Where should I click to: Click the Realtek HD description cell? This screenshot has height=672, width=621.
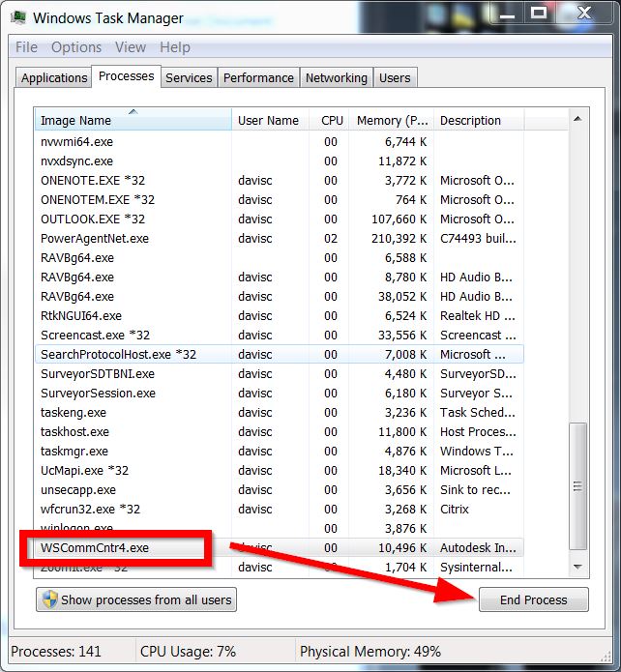click(478, 316)
